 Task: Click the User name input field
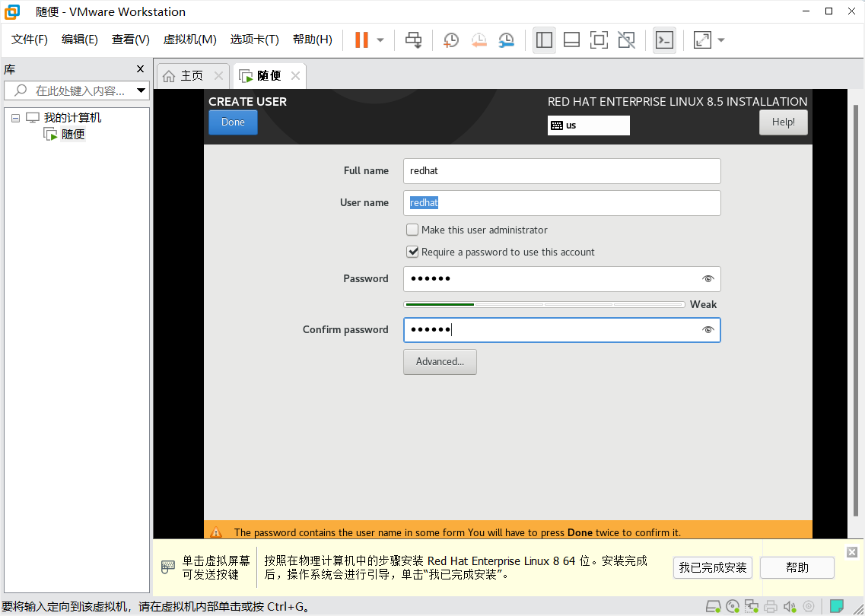(x=561, y=203)
